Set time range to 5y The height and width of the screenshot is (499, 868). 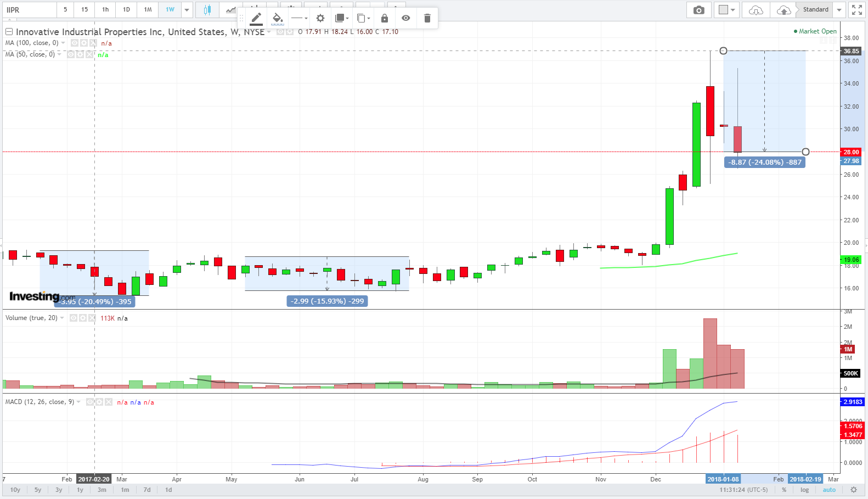click(x=38, y=490)
